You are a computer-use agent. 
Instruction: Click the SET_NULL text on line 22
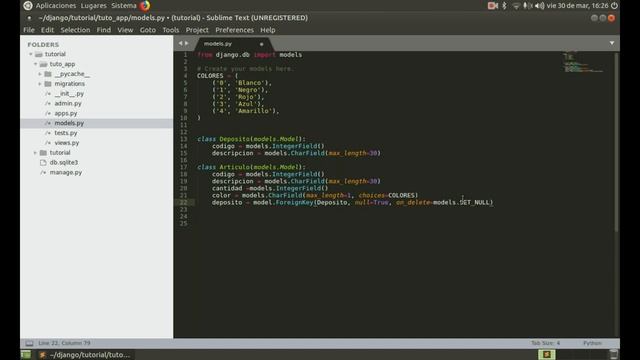click(x=475, y=202)
